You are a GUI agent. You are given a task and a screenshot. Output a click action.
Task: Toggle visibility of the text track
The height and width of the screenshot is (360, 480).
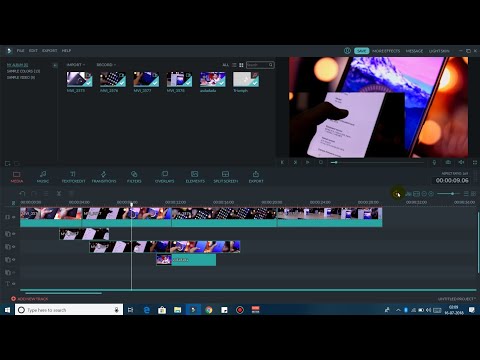pos(14,284)
